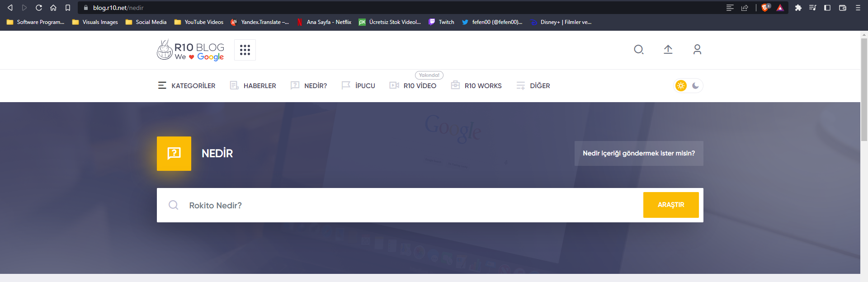Viewport: 868px width, 282px height.
Task: Click 'Nedir içeriği göndermek ister misin?' button
Action: click(x=639, y=153)
